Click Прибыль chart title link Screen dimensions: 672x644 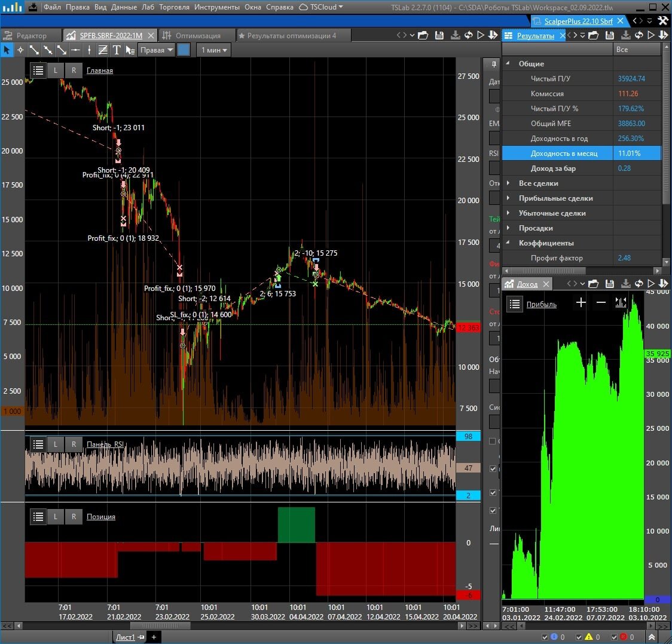(x=541, y=304)
